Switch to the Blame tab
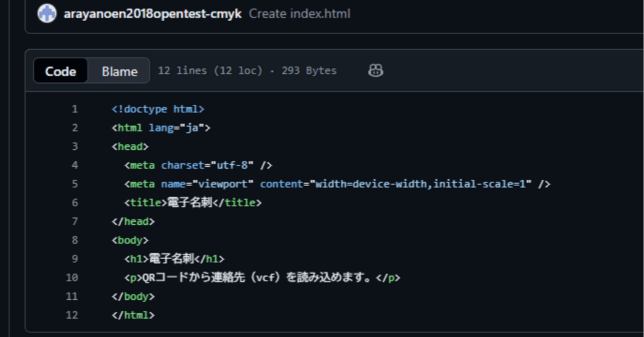 click(x=119, y=71)
